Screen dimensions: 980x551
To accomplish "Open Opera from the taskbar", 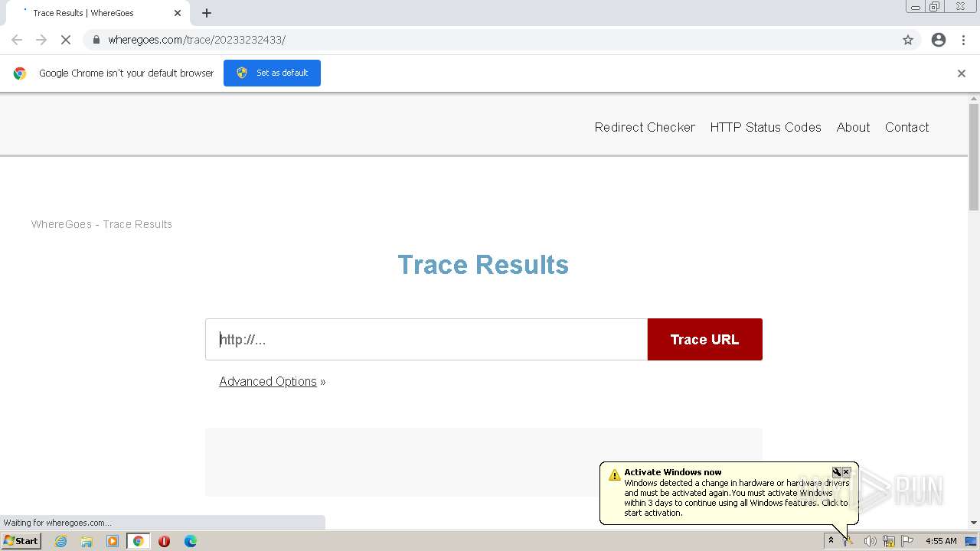I will pos(164,541).
